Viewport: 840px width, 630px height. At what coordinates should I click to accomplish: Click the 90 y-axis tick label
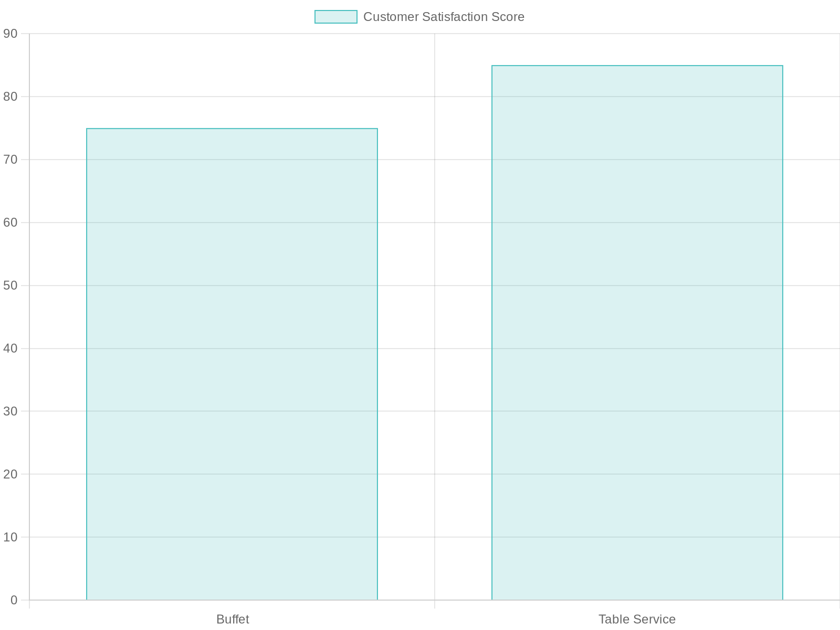click(10, 34)
